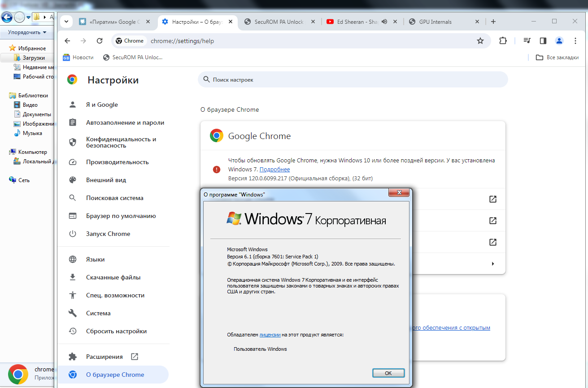Open Я и Google settings section
The image size is (588, 388).
click(113, 105)
